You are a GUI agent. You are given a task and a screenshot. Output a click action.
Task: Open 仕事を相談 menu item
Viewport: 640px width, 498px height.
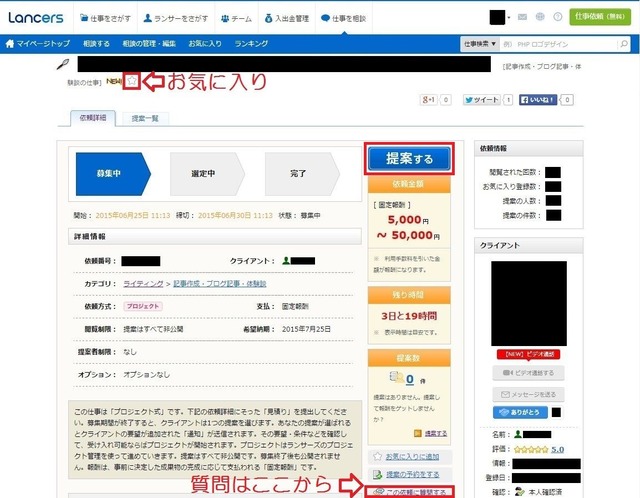(x=344, y=18)
